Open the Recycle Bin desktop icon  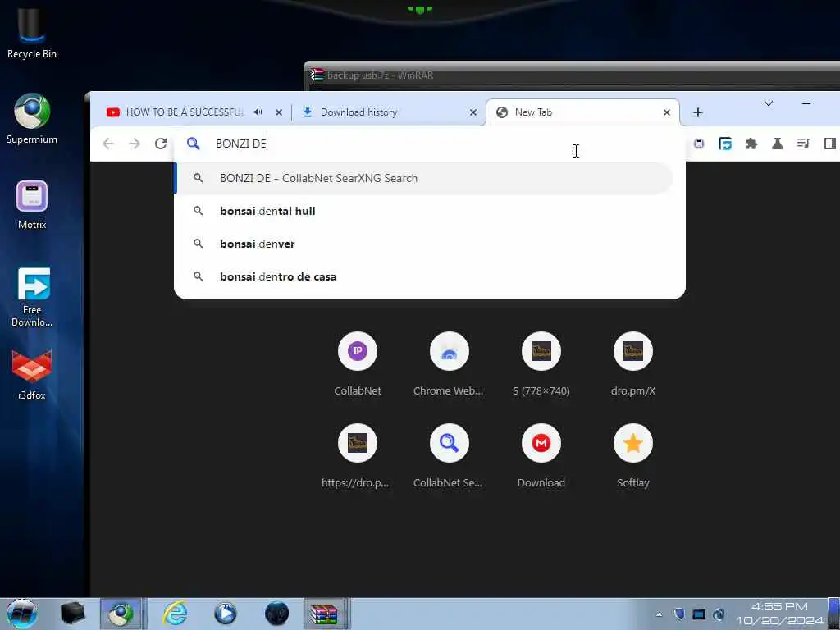coord(32,32)
